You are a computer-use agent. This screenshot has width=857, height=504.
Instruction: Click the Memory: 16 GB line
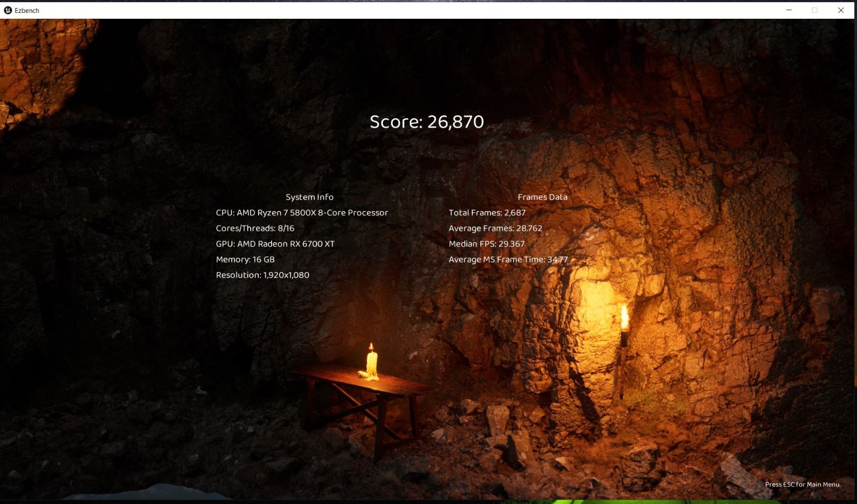(245, 259)
